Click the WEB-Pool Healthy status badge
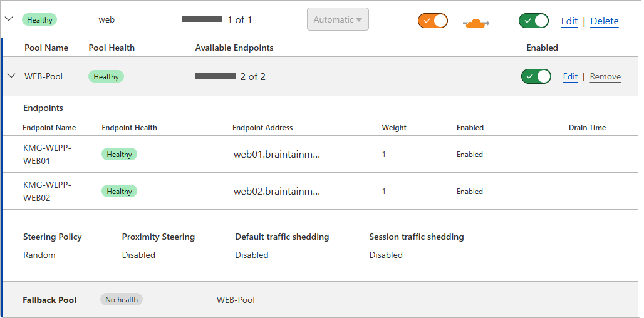 pyautogui.click(x=106, y=77)
